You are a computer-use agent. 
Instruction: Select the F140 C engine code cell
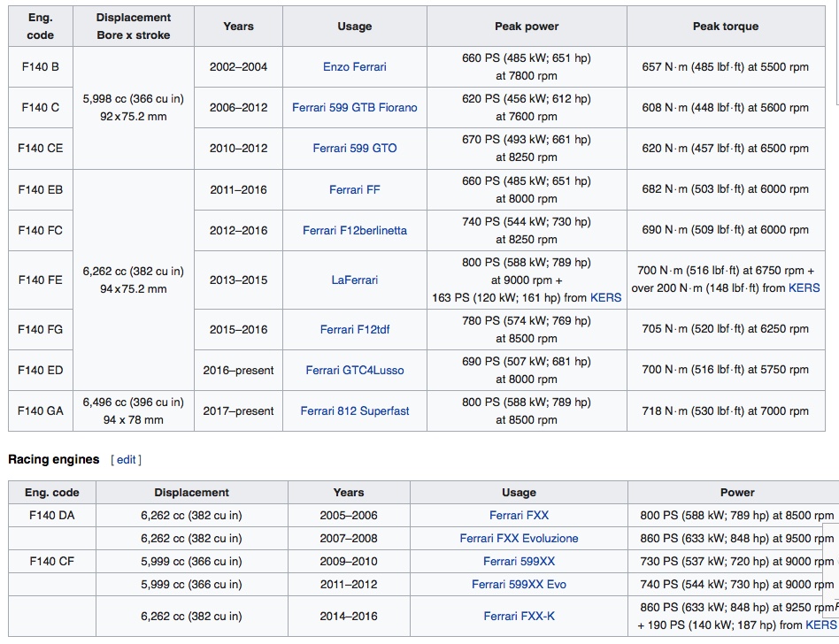(41, 108)
